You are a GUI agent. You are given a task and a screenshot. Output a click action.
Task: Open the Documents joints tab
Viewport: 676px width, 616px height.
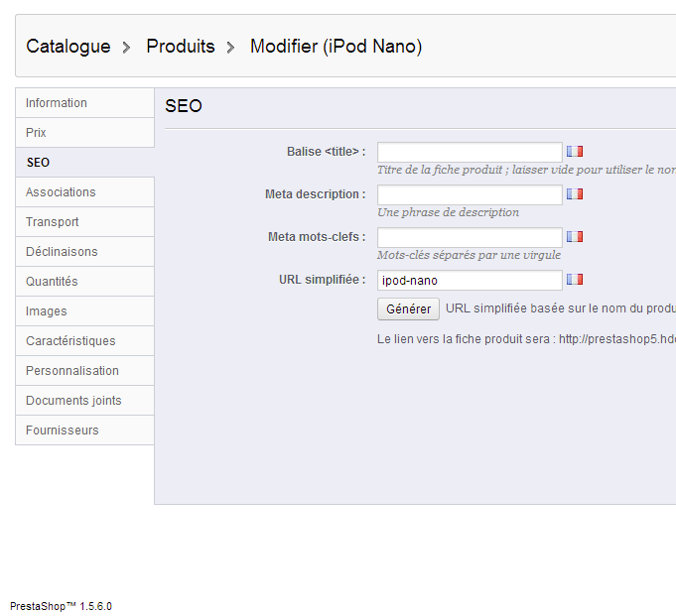coord(73,401)
